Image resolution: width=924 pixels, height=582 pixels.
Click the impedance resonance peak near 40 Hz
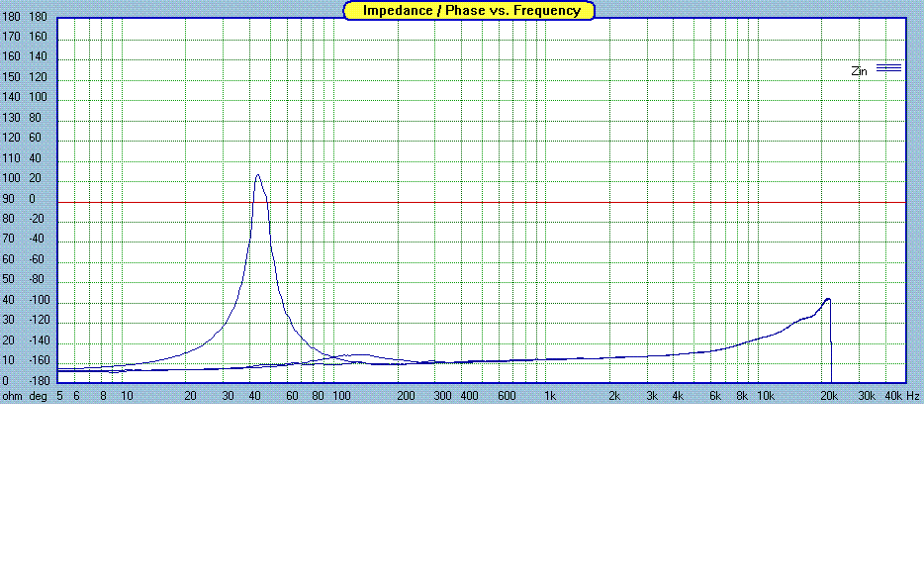coord(257,175)
